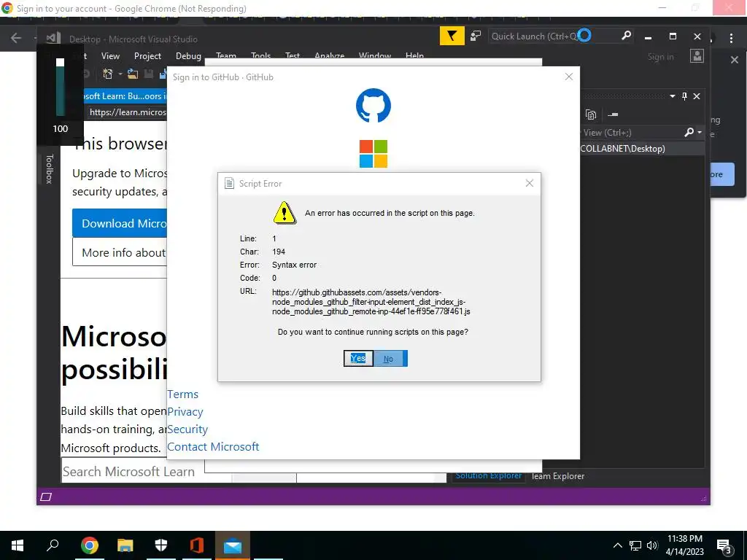747x560 pixels.
Task: Open Google Chrome from the taskbar
Action: tap(90, 545)
